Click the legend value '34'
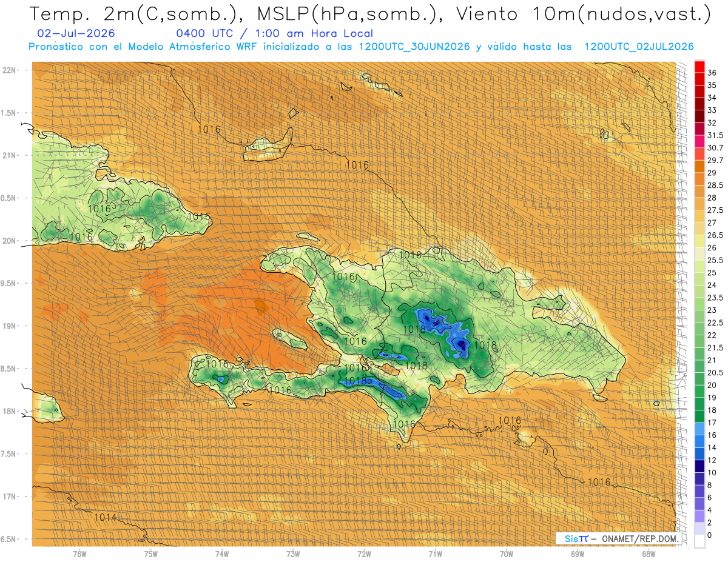Image resolution: width=728 pixels, height=562 pixels. [x=712, y=98]
